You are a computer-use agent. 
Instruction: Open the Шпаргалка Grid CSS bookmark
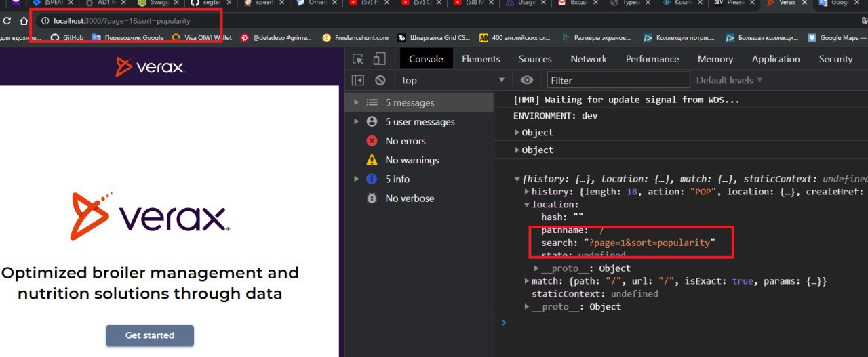click(x=434, y=38)
